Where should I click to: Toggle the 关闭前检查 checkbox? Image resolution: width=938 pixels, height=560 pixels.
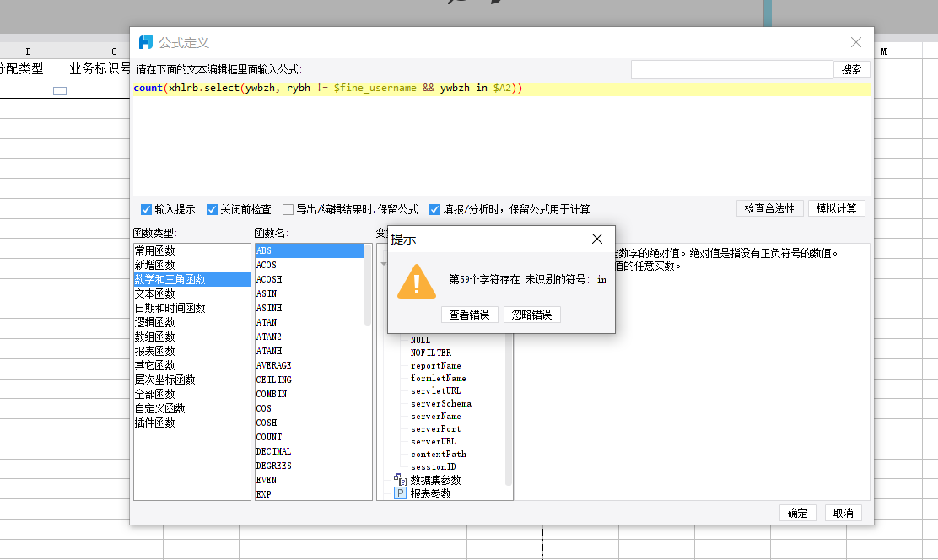[212, 209]
